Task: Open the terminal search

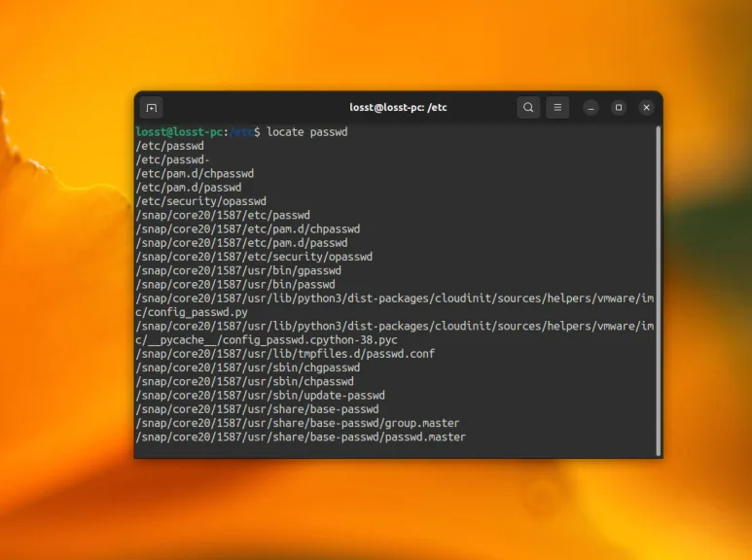Action: click(x=528, y=107)
